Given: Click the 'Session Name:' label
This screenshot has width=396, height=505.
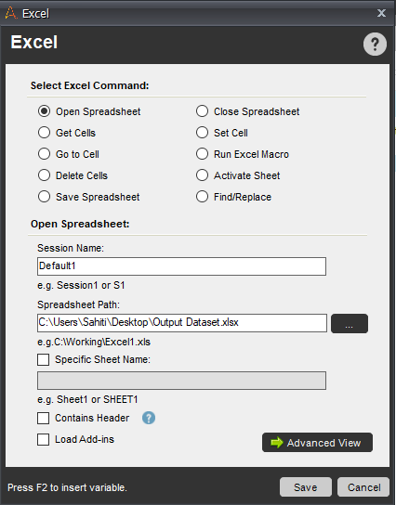Looking at the screenshot, I should 71,248.
